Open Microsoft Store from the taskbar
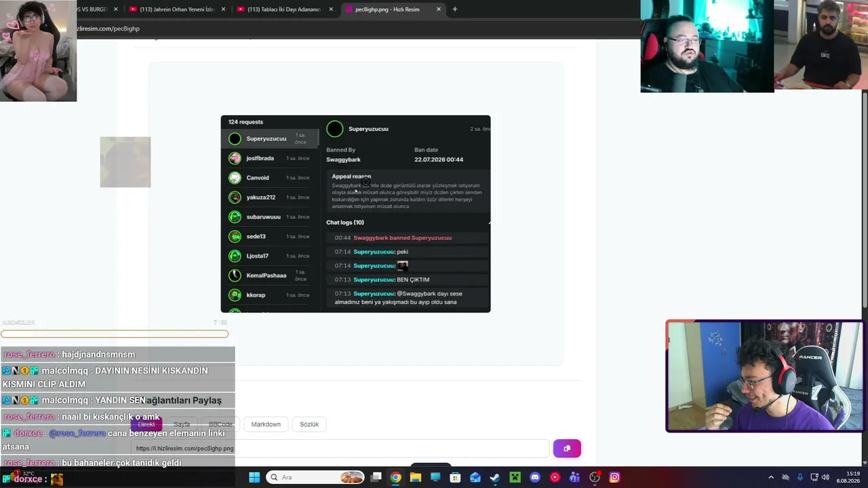The height and width of the screenshot is (488, 868). point(455,477)
